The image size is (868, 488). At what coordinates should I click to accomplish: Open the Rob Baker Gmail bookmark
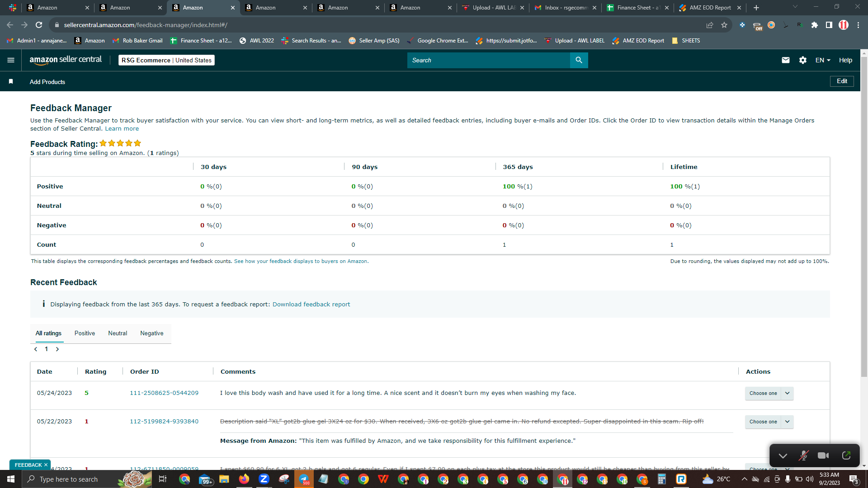[x=137, y=41]
